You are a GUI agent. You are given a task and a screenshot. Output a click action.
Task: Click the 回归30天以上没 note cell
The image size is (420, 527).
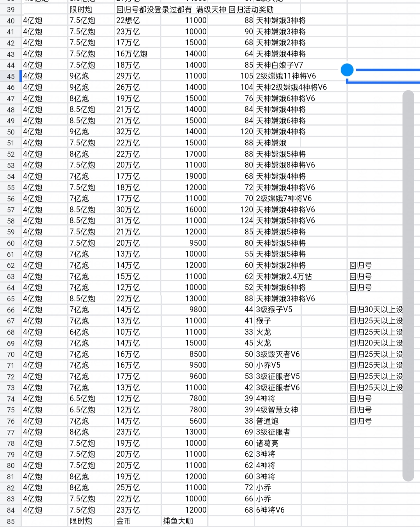click(376, 310)
